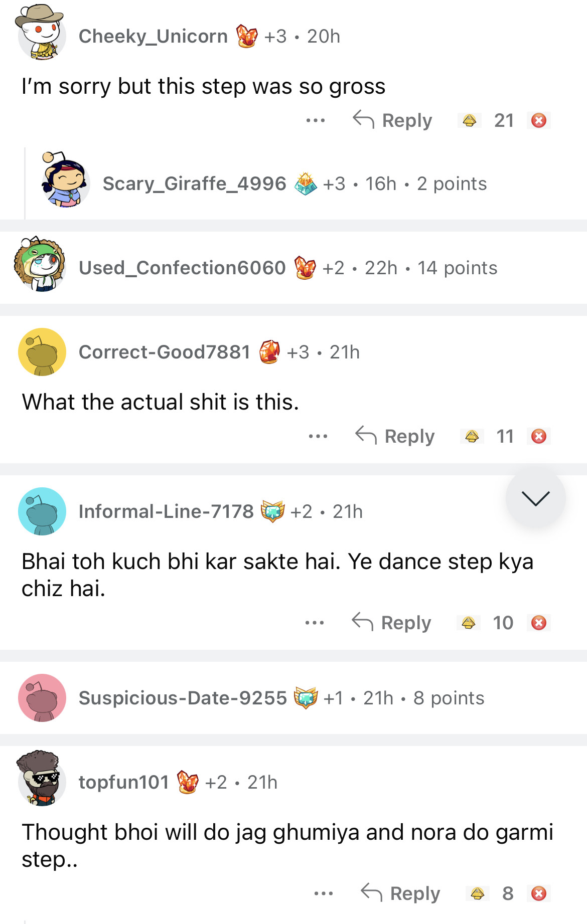Screen dimensions: 587x924
Task: Downvote topfun101's comment
Action: point(539,893)
